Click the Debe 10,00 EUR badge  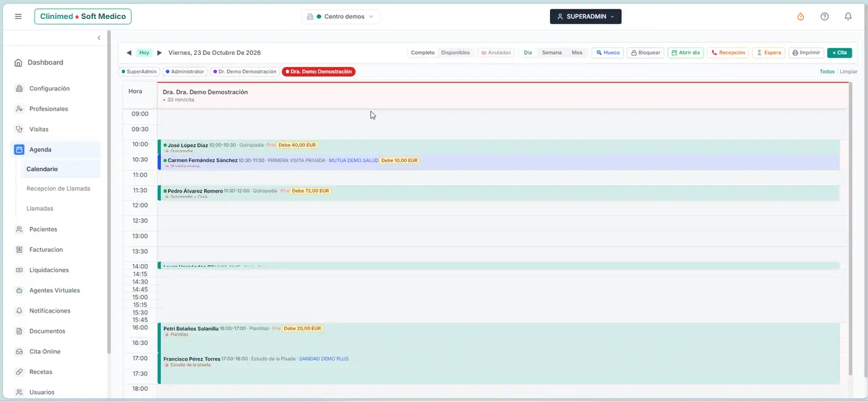click(x=399, y=161)
